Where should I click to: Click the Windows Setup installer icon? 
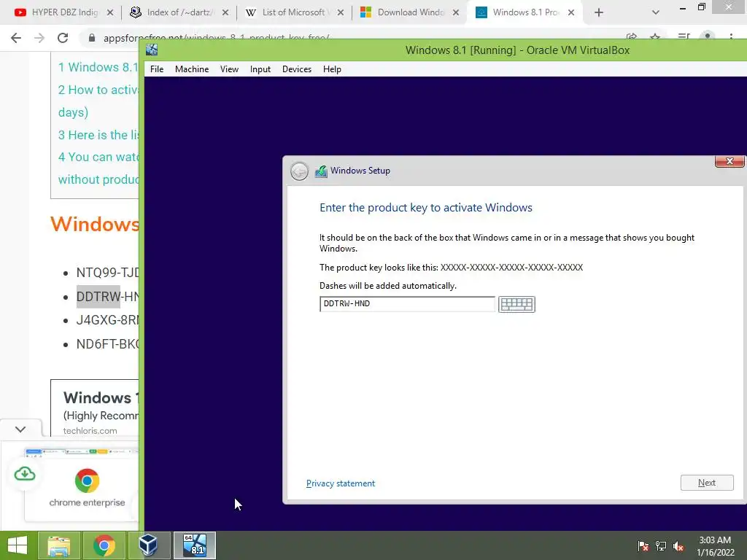(321, 171)
